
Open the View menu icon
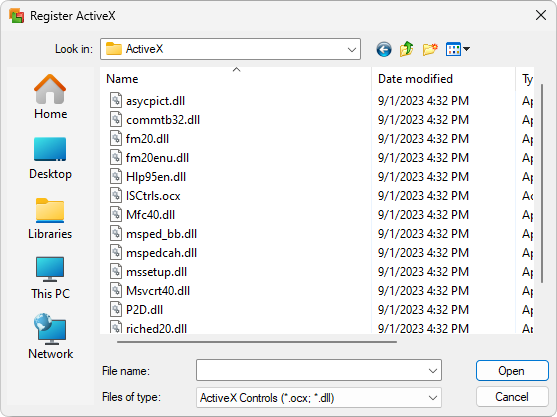(x=453, y=49)
